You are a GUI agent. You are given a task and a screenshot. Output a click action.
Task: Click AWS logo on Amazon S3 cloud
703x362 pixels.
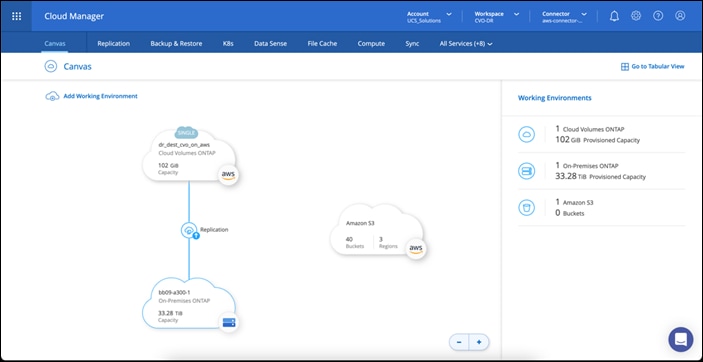coord(416,249)
